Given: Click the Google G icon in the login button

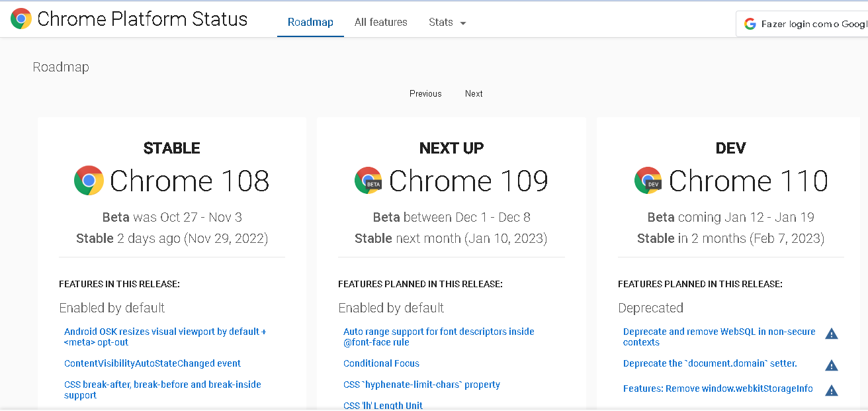Looking at the screenshot, I should tap(750, 23).
